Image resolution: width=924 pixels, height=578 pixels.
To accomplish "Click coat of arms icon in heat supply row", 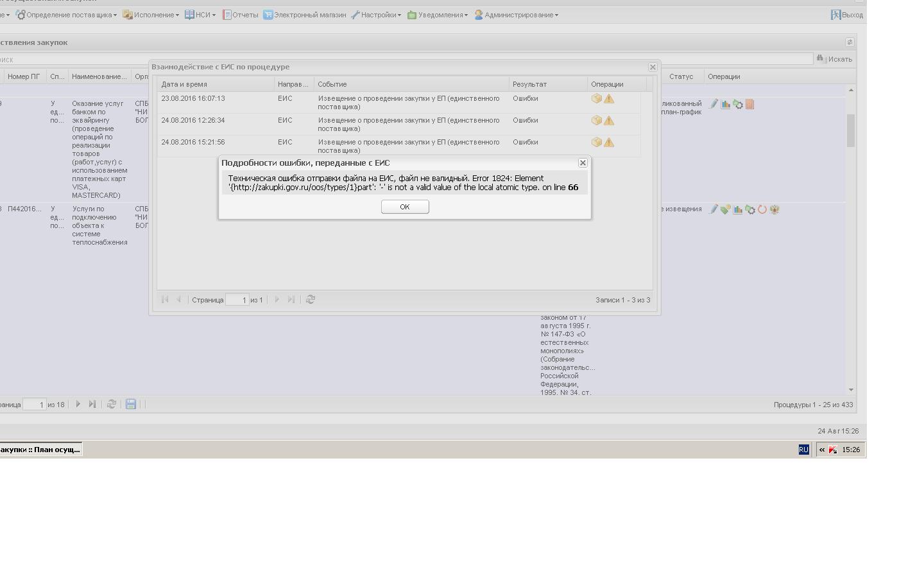I will [x=774, y=209].
